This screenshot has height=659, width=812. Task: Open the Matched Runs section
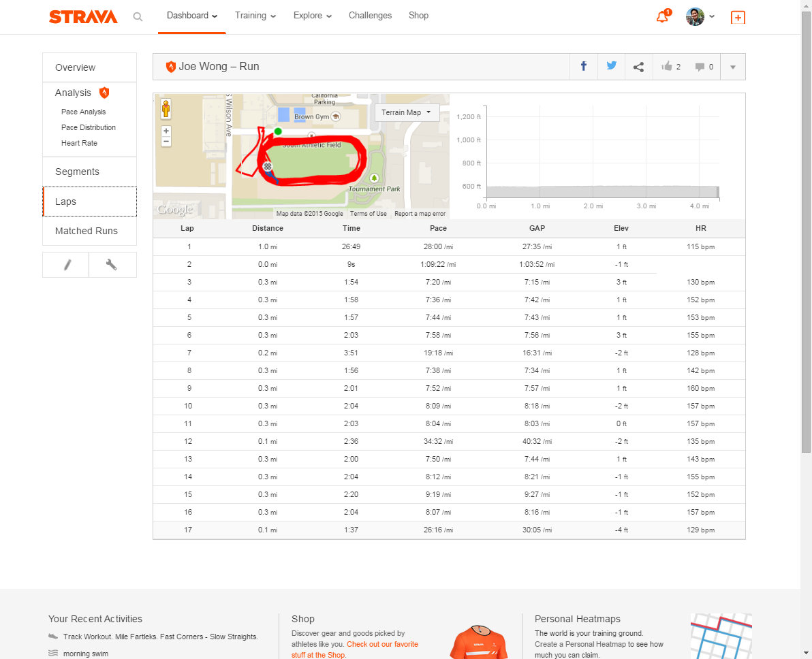(87, 231)
